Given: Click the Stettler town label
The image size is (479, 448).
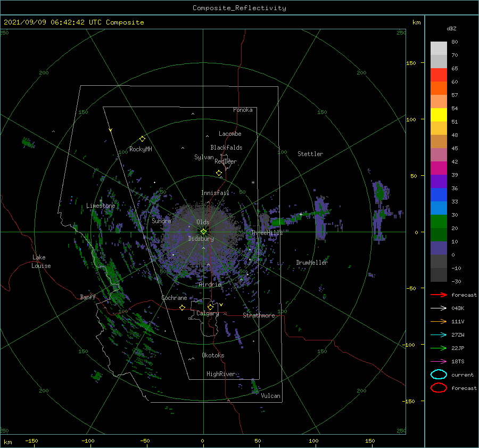Looking at the screenshot, I should (310, 154).
